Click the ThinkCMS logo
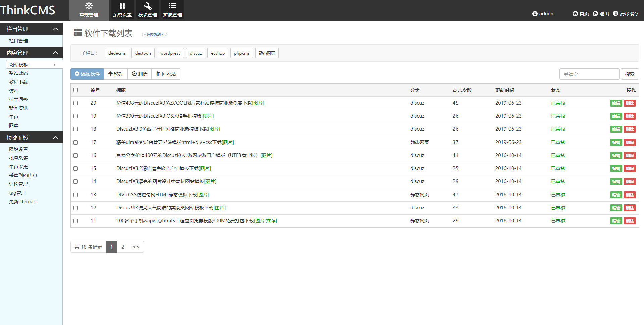 [28, 10]
